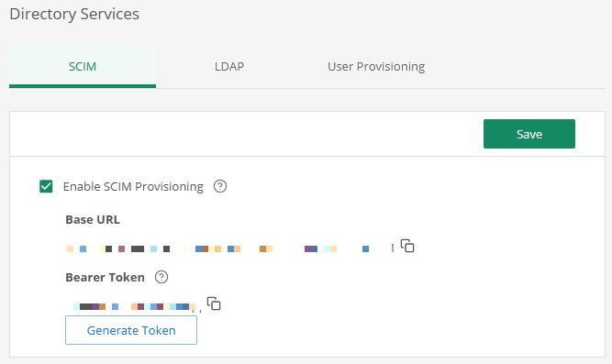Image resolution: width=612 pixels, height=364 pixels.
Task: Click the blurred Base URL value
Action: (230, 248)
